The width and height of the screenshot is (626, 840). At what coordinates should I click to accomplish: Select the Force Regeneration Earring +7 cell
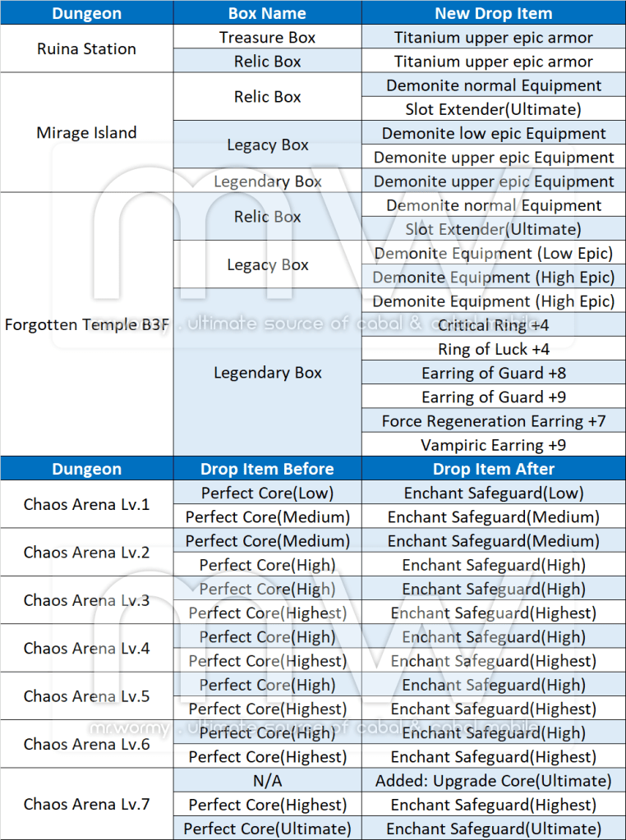point(493,421)
